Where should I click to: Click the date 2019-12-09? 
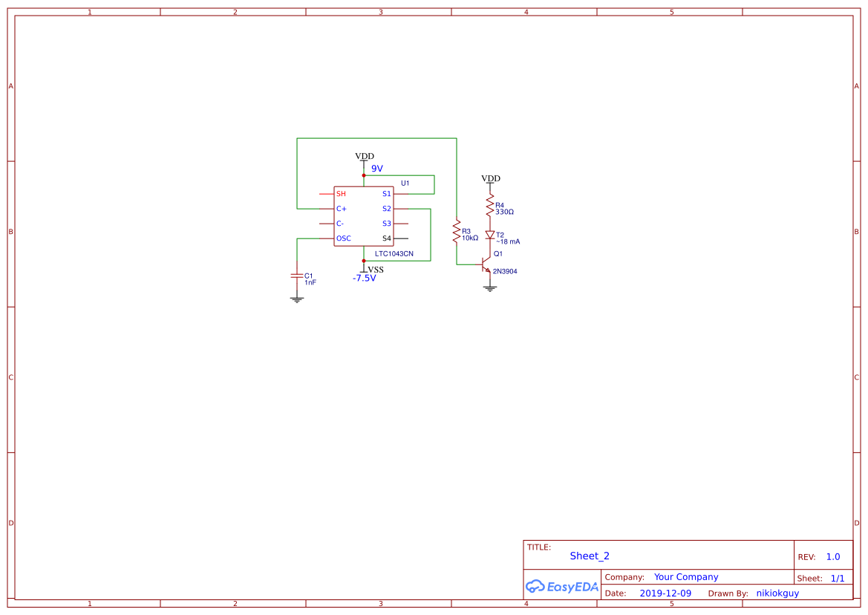coord(665,593)
